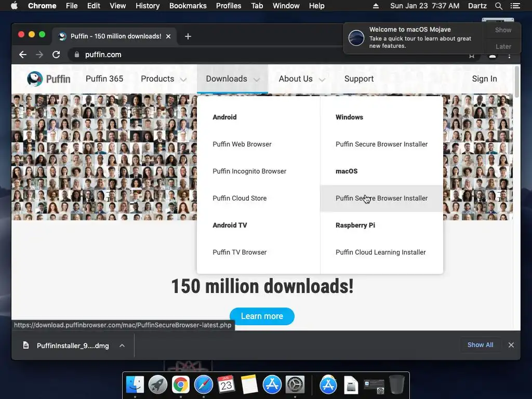Image resolution: width=532 pixels, height=399 pixels.
Task: Open the Profiles menu
Action: click(229, 6)
